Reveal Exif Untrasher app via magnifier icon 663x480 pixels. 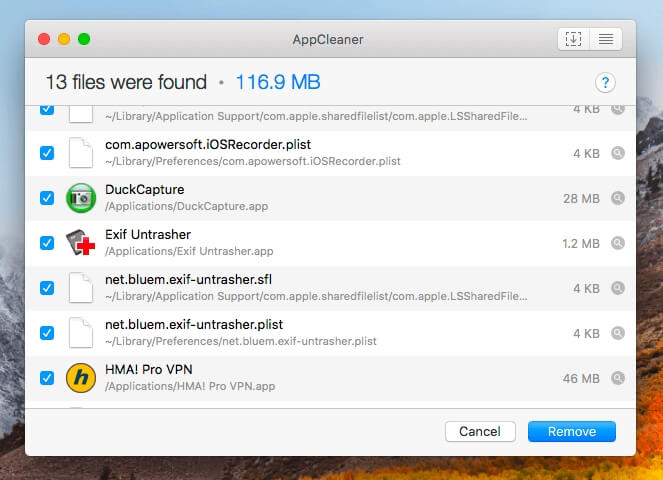(618, 243)
